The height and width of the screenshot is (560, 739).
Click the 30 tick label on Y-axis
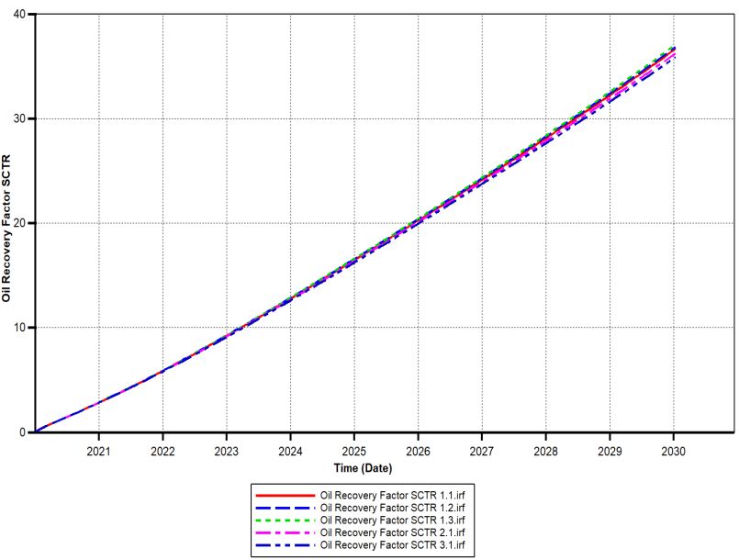[20, 118]
